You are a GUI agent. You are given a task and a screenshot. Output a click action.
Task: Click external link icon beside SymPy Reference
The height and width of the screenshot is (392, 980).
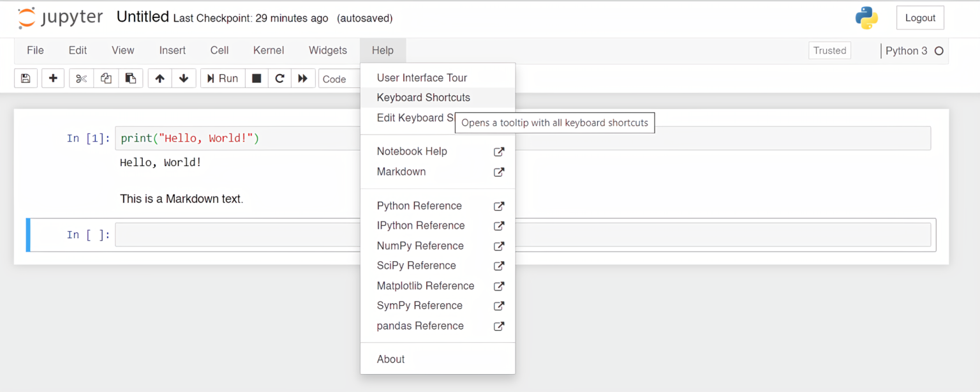pos(499,306)
